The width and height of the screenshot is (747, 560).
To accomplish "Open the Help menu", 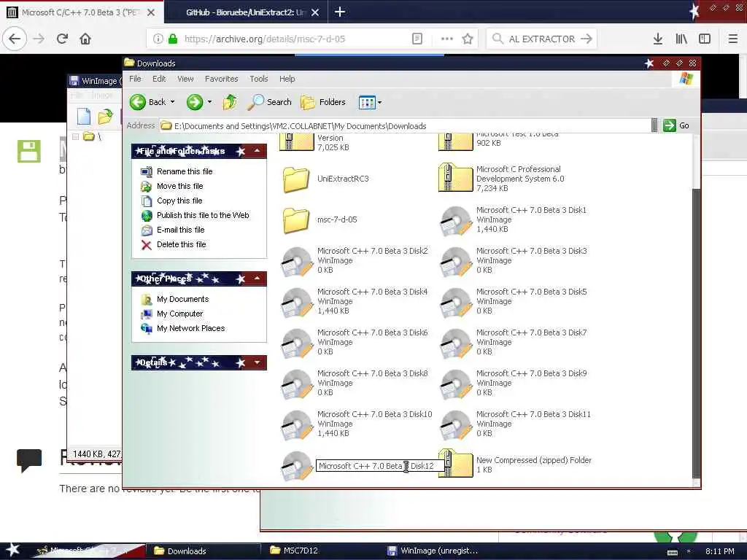I will pyautogui.click(x=287, y=79).
